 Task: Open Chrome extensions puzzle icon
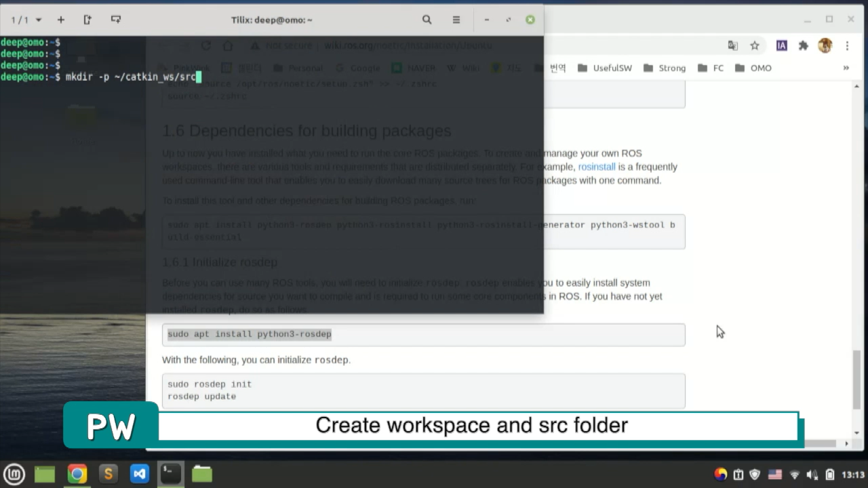pos(804,45)
